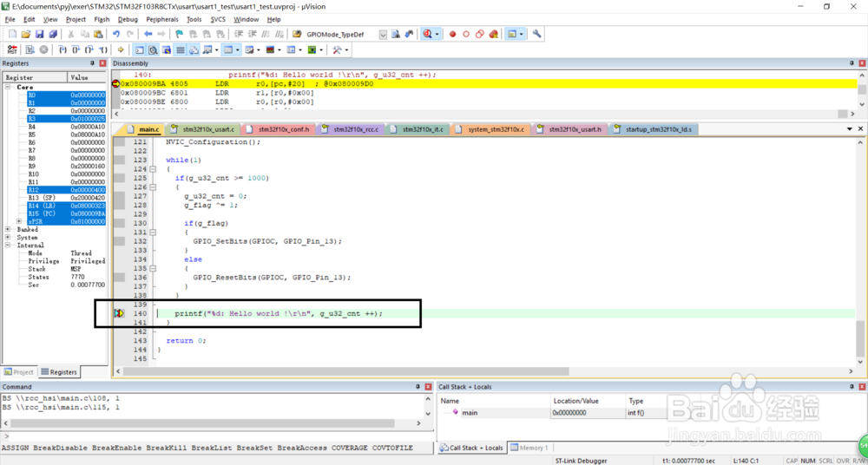Open the Flash menu
Screen dimensions: 868x465
(x=102, y=19)
